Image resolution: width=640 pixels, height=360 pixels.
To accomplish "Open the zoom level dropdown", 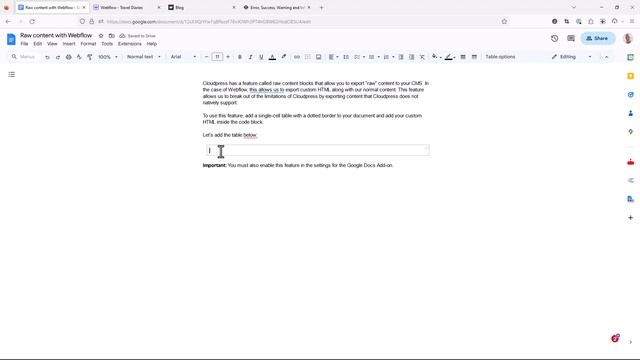I will pos(108,57).
